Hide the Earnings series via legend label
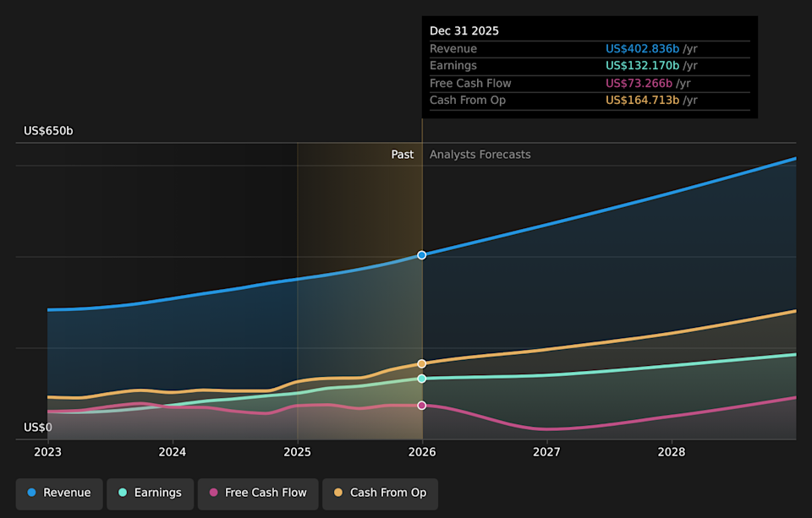Screen dimensions: 812x518 [x=157, y=493]
